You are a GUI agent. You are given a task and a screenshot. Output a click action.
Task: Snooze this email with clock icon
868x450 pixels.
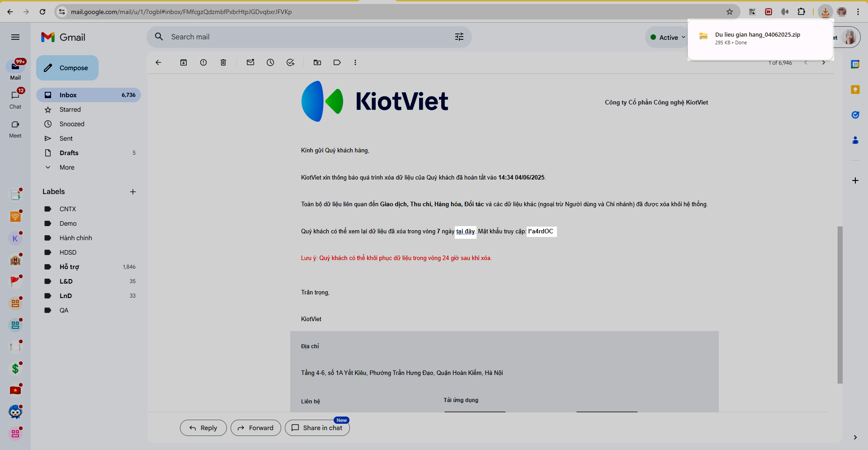pyautogui.click(x=270, y=62)
